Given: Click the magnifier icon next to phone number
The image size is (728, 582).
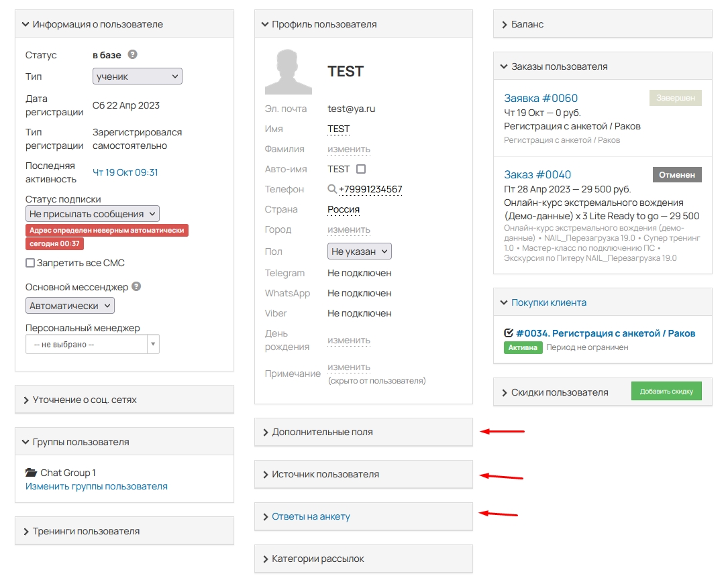Looking at the screenshot, I should point(332,190).
